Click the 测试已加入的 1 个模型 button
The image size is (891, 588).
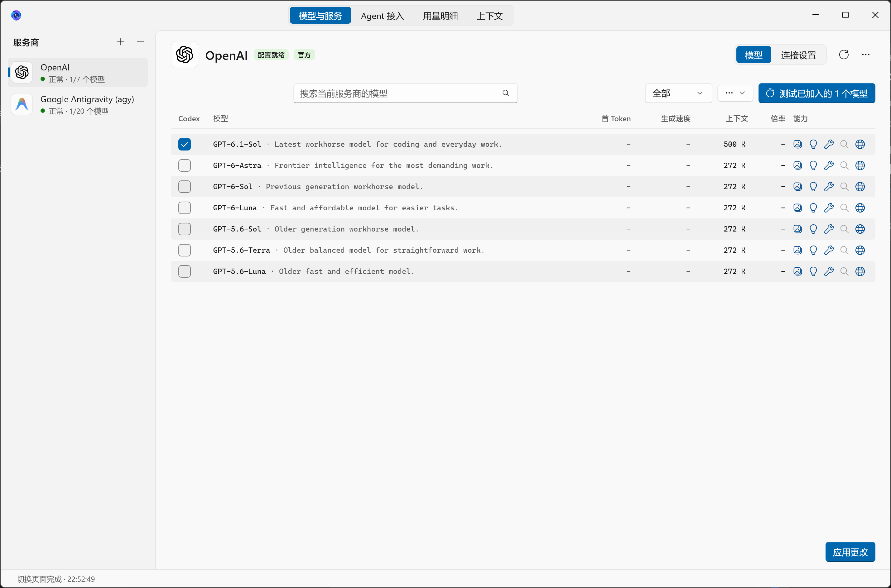(817, 93)
